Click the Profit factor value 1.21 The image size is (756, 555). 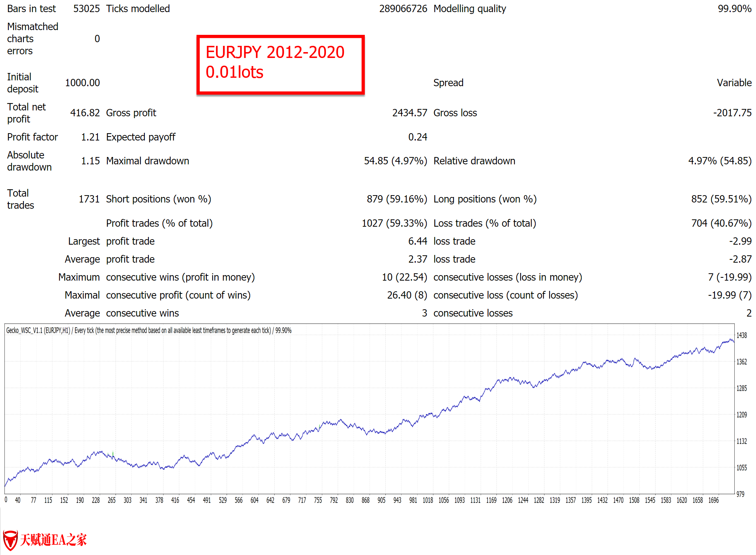pyautogui.click(x=90, y=137)
